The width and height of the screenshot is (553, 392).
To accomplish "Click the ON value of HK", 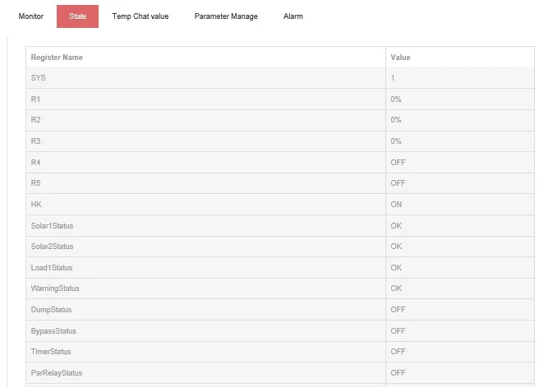I will (396, 205).
